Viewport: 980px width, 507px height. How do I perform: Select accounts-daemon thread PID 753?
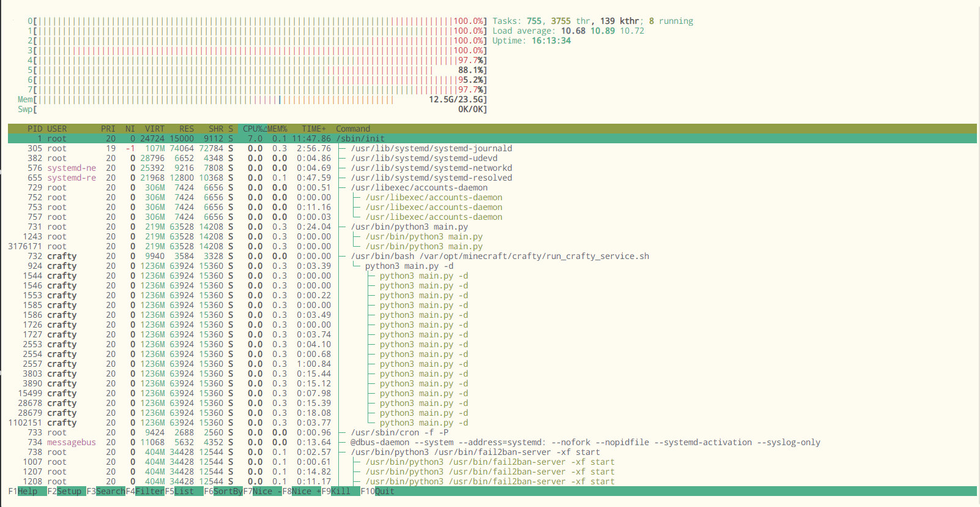click(492, 207)
